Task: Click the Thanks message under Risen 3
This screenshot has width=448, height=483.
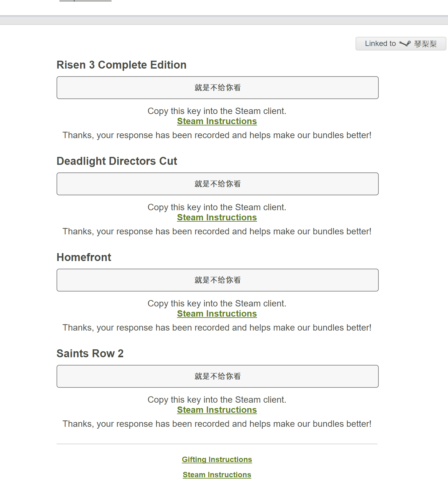Action: point(217,135)
